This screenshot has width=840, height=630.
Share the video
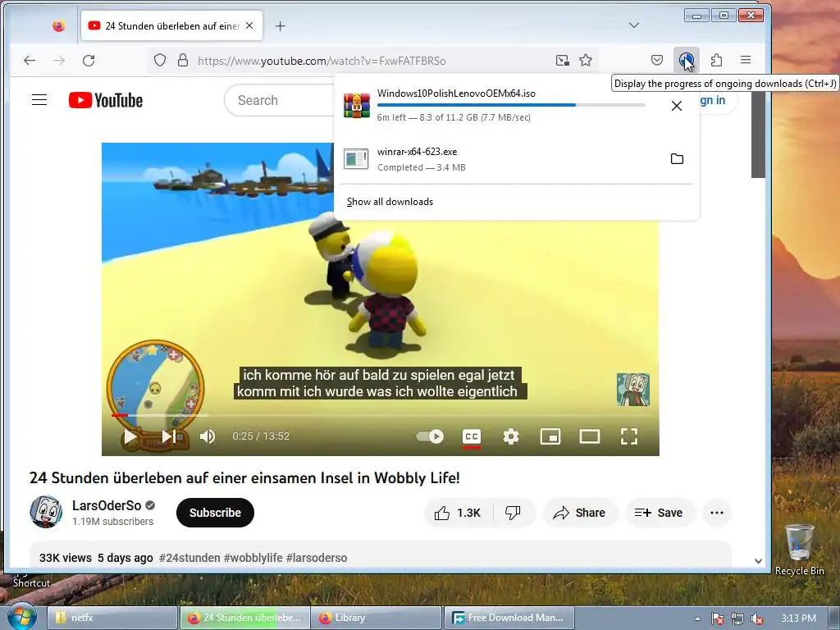(x=580, y=513)
